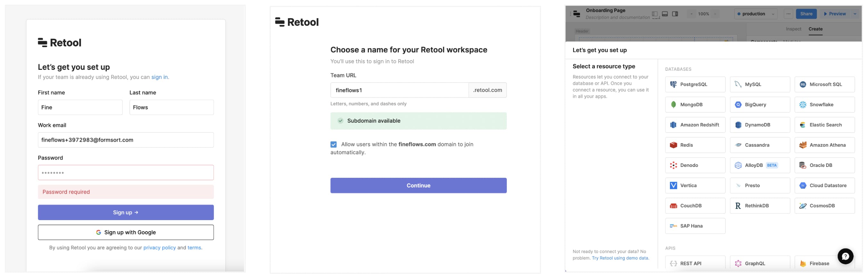Follow the sign in link
The width and height of the screenshot is (868, 280).
click(159, 77)
